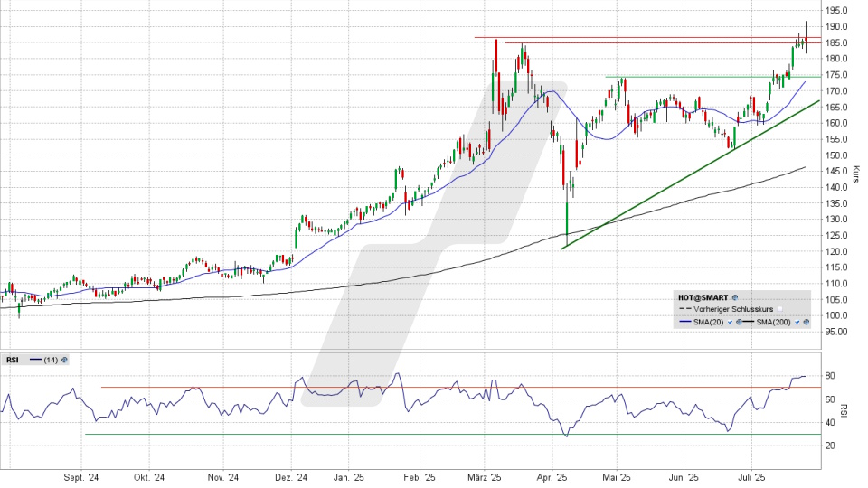Open RSI (14) settings icon
Viewport: 868px width, 488px height.
64,361
